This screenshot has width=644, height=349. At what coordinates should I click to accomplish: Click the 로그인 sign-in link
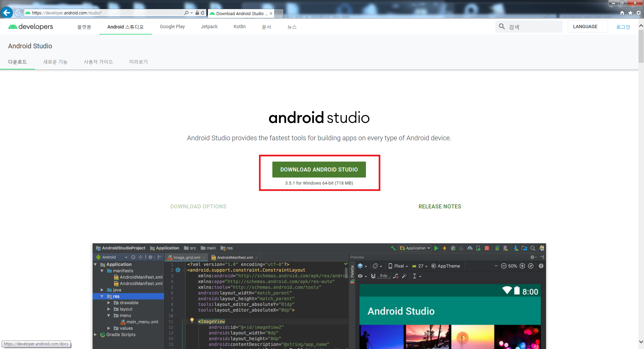(623, 27)
